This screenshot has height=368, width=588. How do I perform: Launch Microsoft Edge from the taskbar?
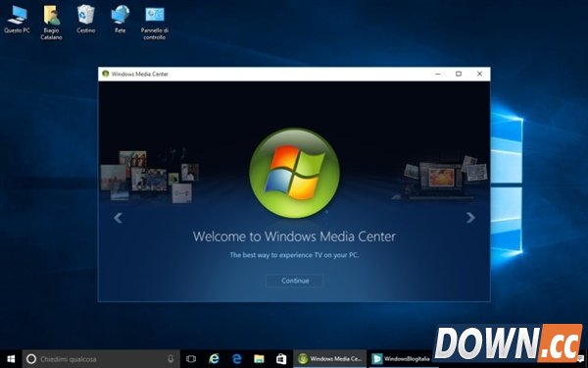coord(236,359)
